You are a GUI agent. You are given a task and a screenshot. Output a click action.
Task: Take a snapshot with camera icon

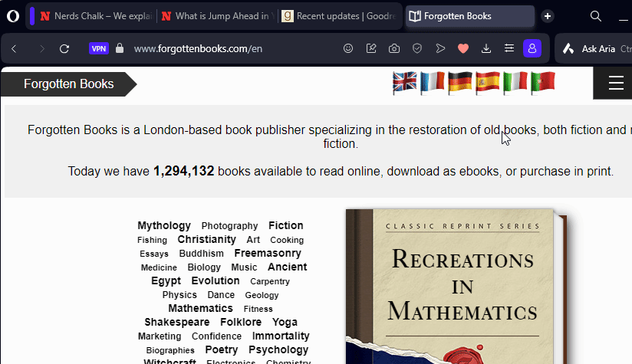pos(394,49)
